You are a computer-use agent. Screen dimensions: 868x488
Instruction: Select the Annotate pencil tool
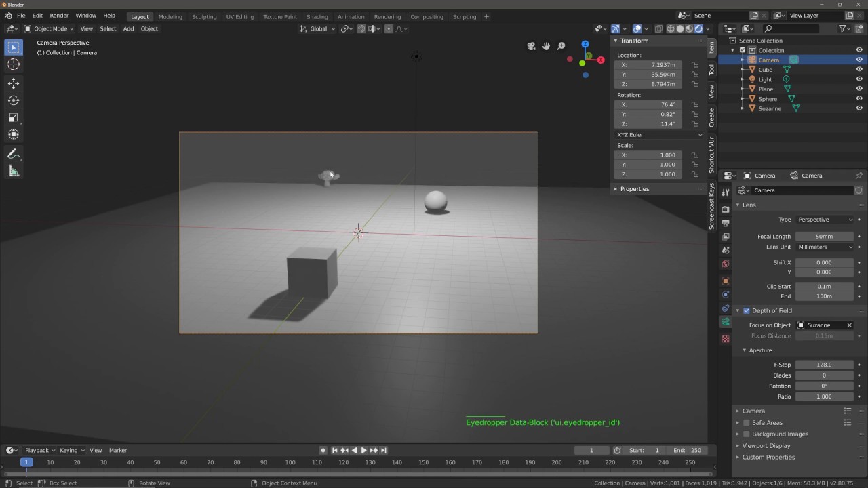pos(14,154)
